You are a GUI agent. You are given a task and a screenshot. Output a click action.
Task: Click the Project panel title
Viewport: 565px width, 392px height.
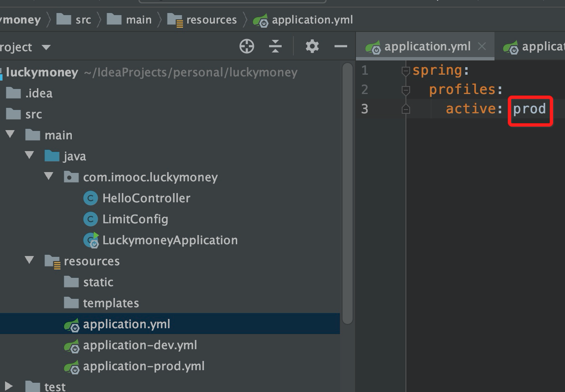[x=16, y=47]
